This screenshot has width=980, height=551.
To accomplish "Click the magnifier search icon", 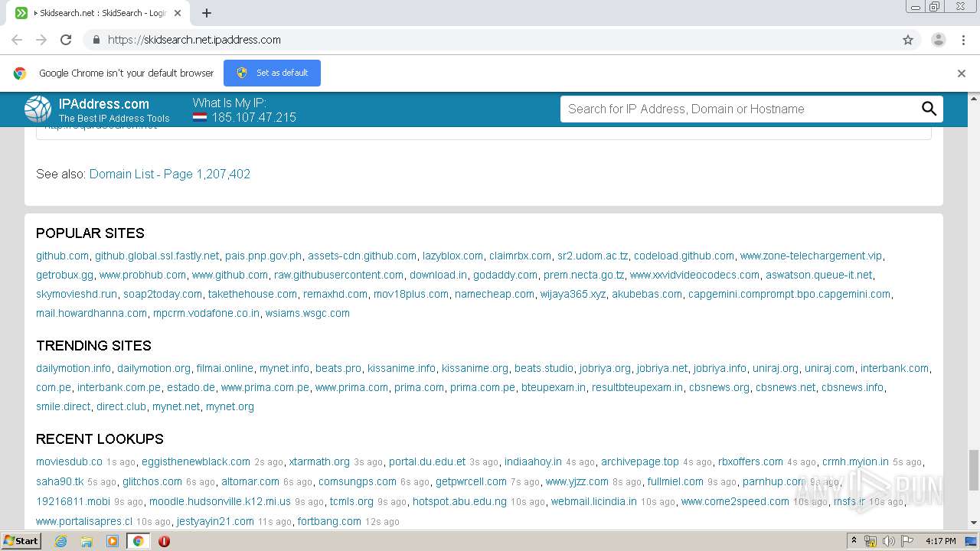I will point(929,109).
